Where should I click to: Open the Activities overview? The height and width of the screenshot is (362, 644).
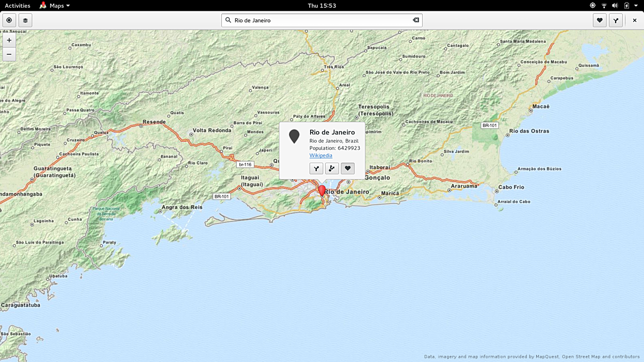point(18,6)
